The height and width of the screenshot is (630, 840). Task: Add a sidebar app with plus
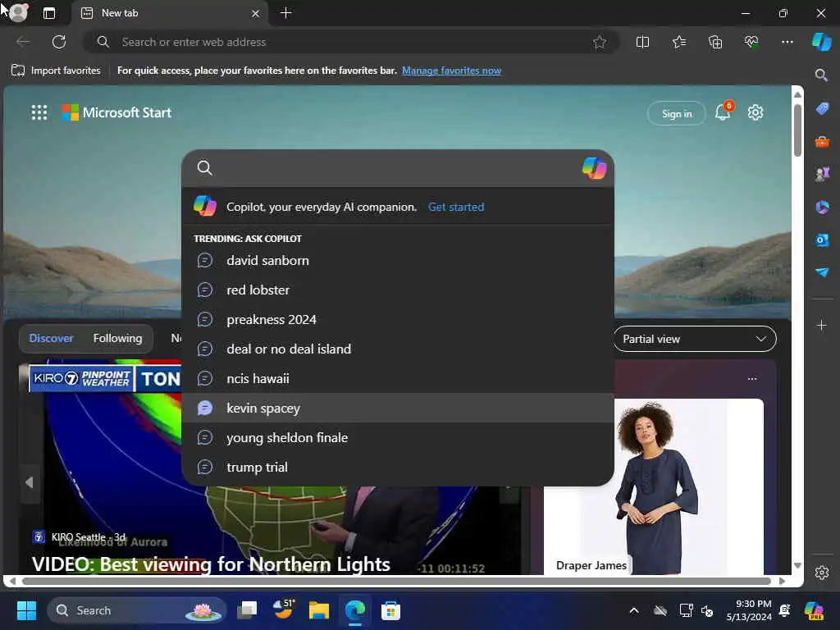[821, 325]
